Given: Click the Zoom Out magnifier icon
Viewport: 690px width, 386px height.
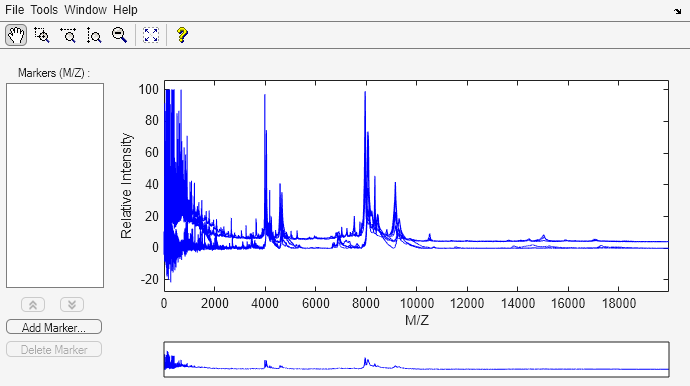Looking at the screenshot, I should 119,35.
